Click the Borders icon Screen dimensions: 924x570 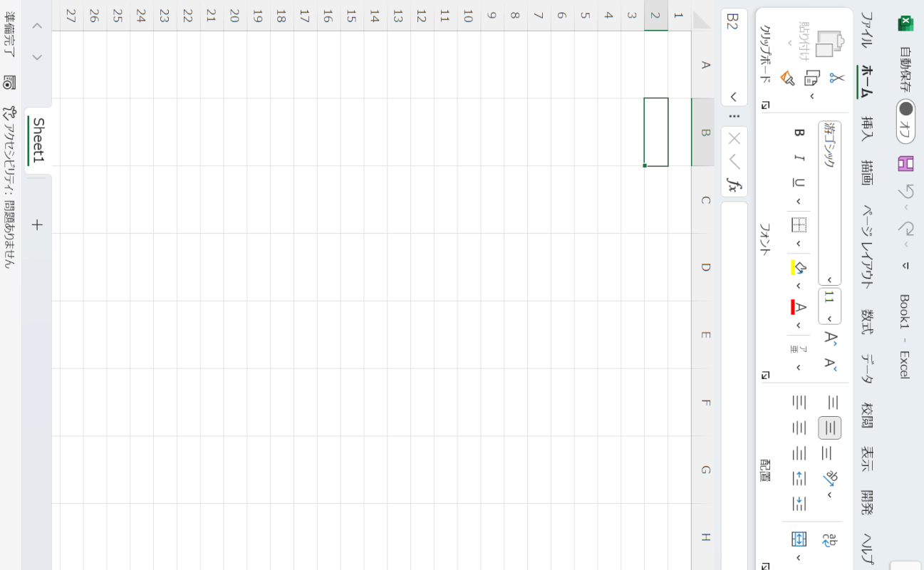click(799, 225)
